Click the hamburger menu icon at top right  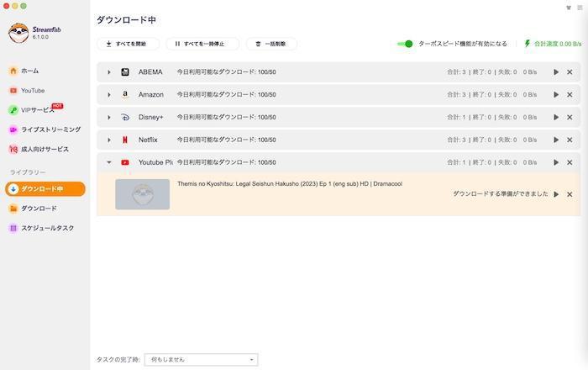pyautogui.click(x=580, y=8)
